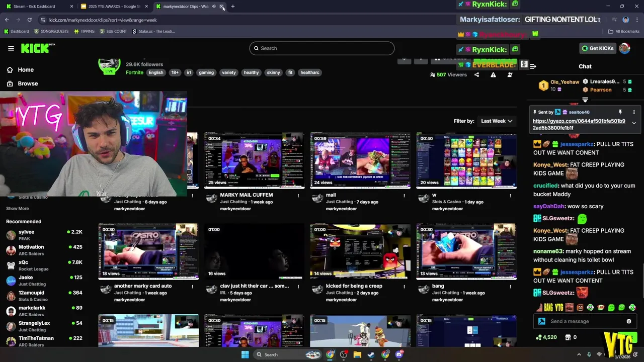Open chat identity hammer badge icon
The width and height of the screenshot is (644, 362).
pos(542,321)
